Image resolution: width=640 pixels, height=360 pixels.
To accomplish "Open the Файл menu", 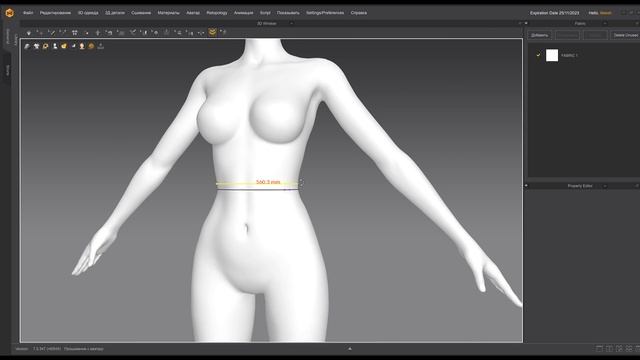I will tap(28, 13).
